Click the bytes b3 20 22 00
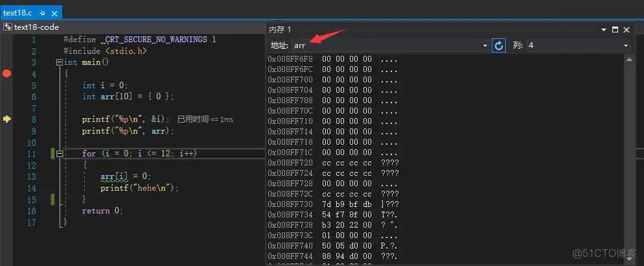The width and height of the screenshot is (644, 266). [347, 225]
